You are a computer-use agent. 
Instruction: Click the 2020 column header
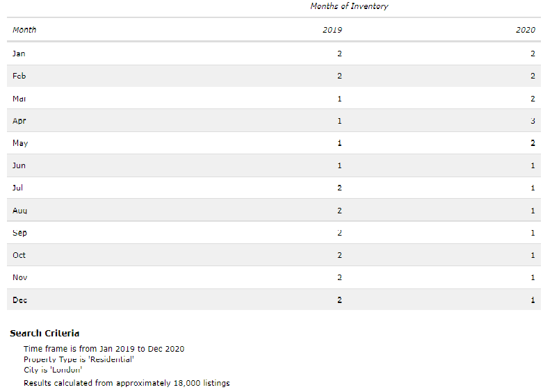point(526,30)
